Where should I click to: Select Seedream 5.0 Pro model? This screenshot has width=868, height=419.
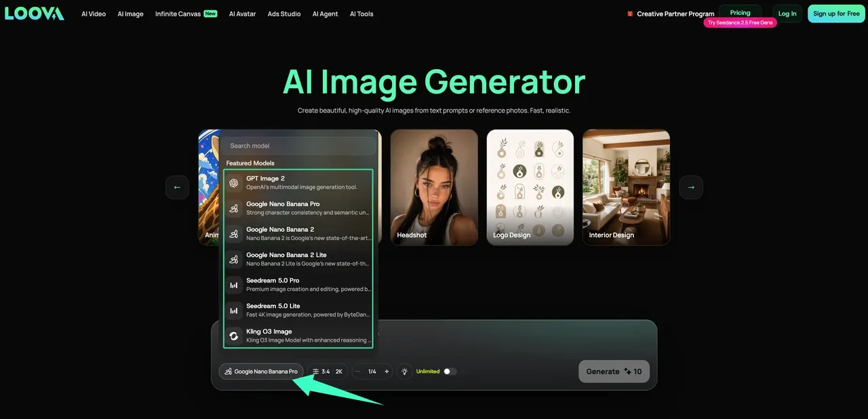coord(298,285)
